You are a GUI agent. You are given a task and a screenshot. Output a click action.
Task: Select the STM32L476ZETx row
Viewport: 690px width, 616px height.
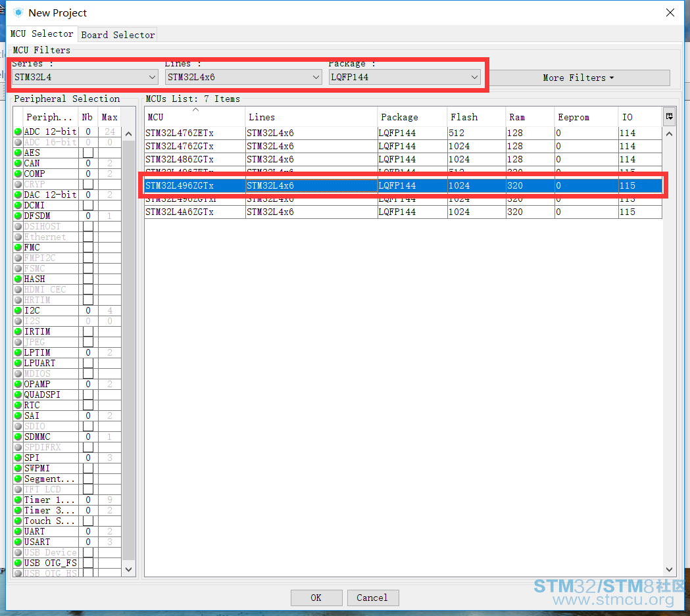pos(403,133)
